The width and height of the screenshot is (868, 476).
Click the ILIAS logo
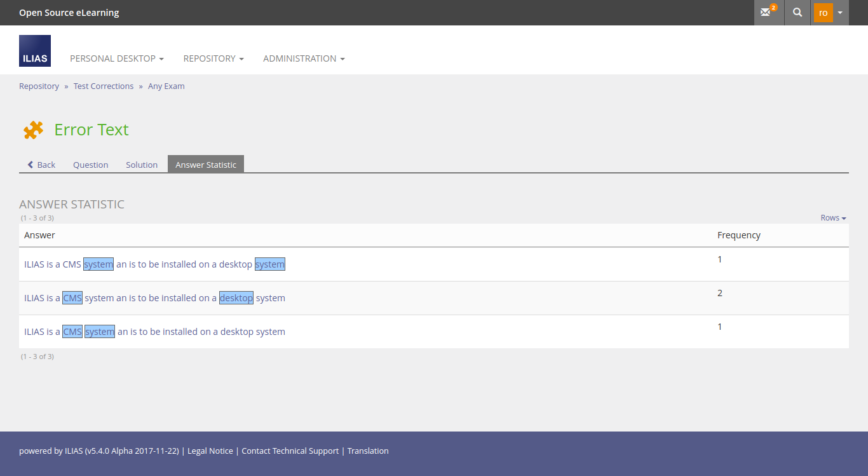click(x=35, y=51)
